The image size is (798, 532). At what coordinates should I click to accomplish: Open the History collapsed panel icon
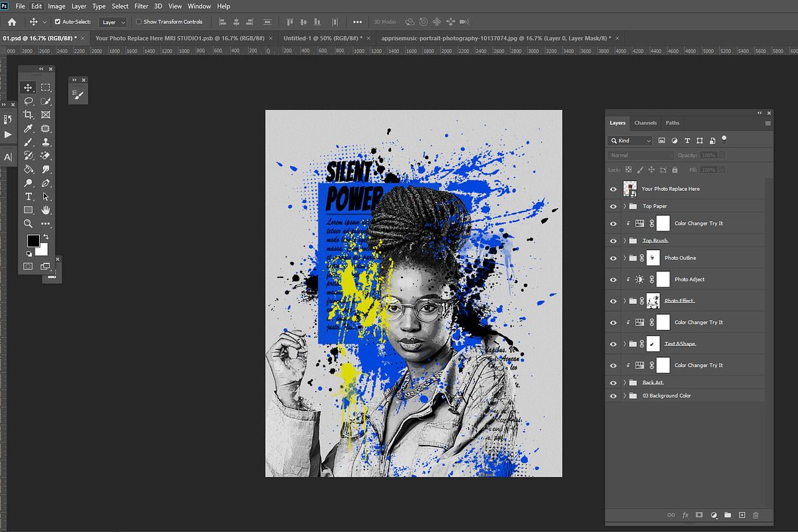tap(8, 120)
